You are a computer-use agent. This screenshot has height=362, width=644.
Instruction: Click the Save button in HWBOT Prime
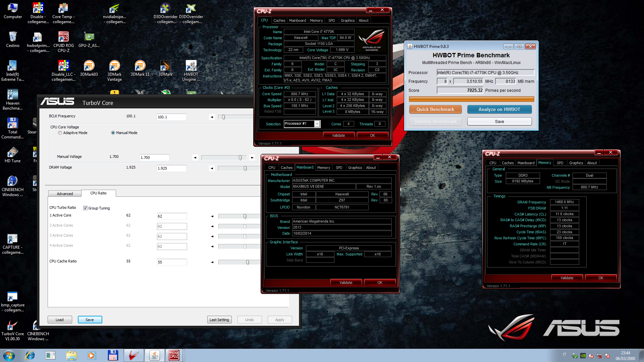click(499, 121)
